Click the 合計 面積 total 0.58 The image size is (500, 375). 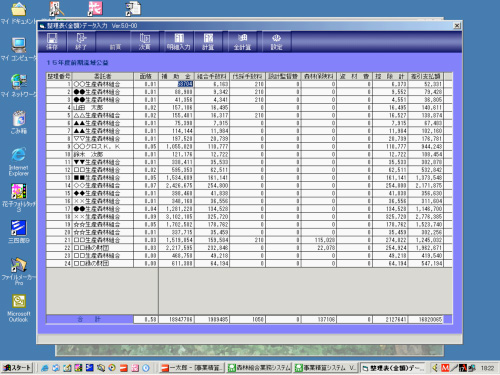coord(146,319)
